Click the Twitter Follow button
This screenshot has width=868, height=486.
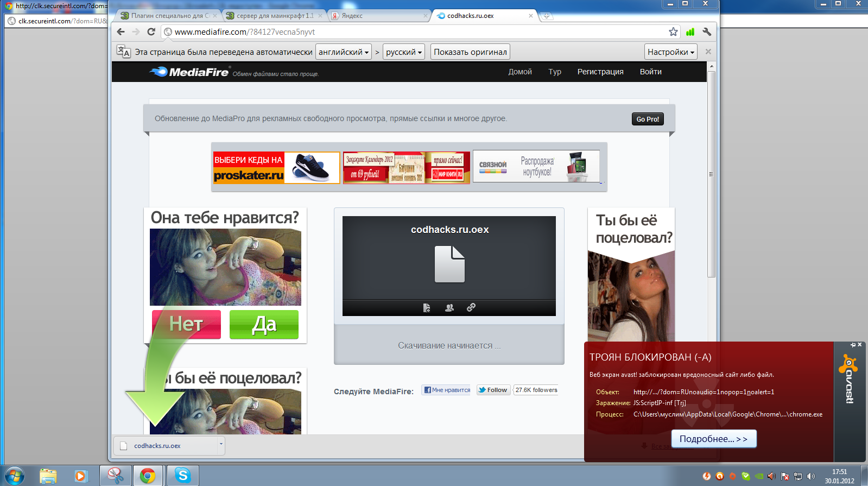(x=493, y=390)
